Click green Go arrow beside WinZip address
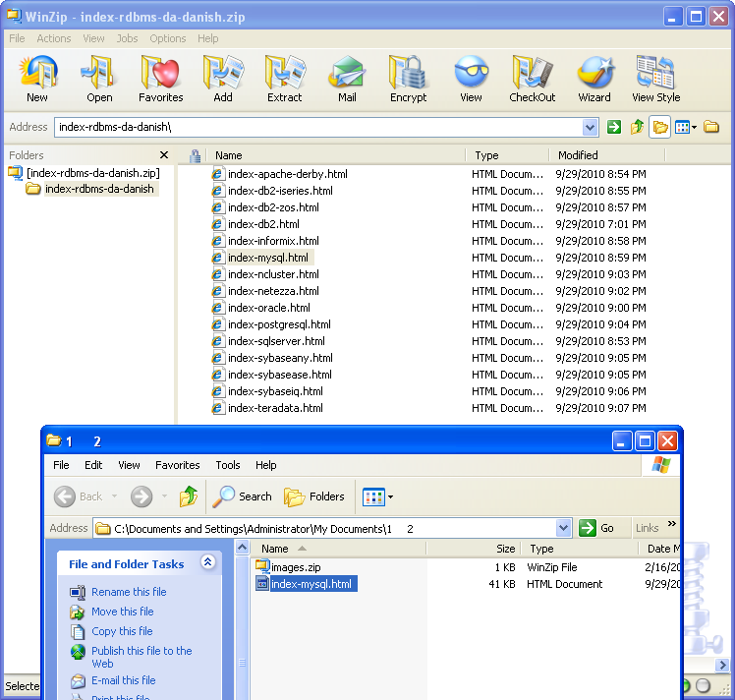 [613, 127]
